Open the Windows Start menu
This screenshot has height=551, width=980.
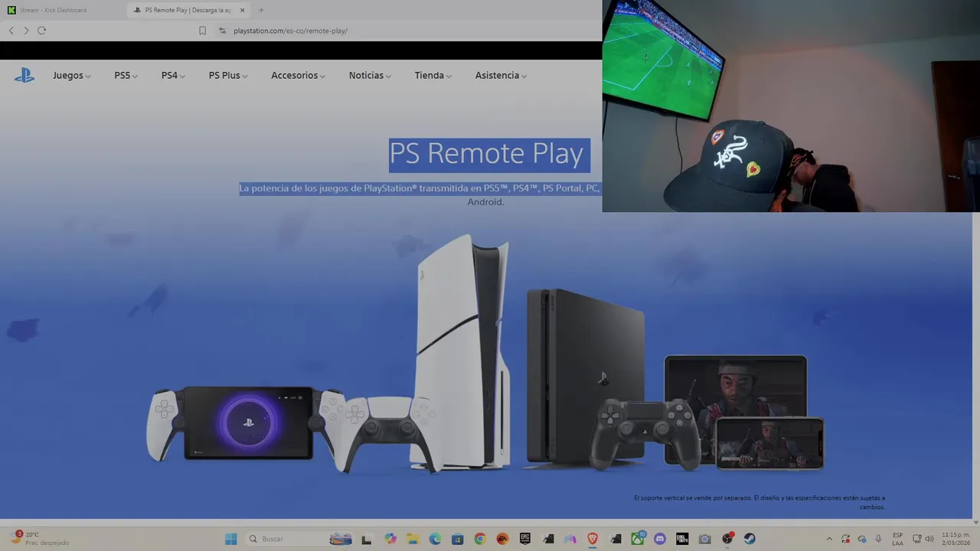[231, 539]
